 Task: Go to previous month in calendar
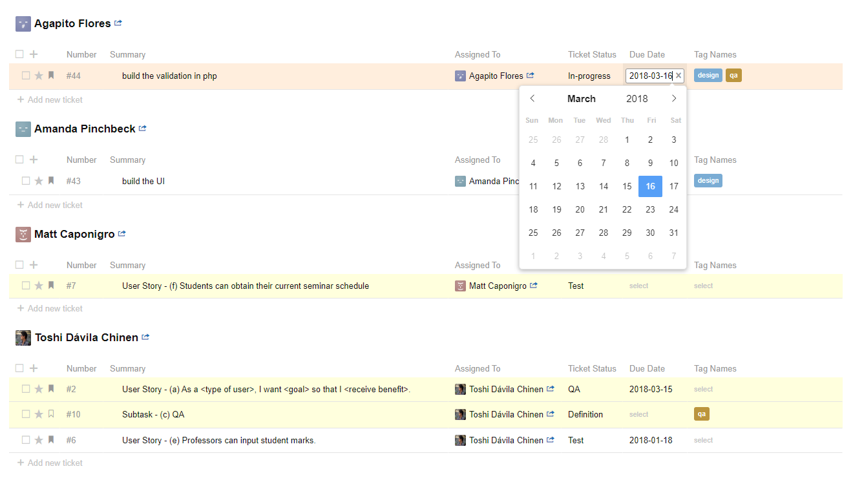[532, 98]
